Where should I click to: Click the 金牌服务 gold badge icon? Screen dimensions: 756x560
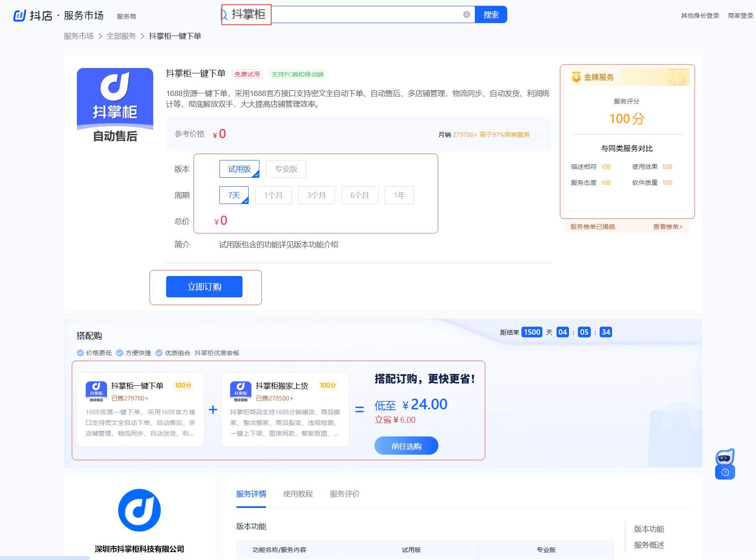[576, 77]
